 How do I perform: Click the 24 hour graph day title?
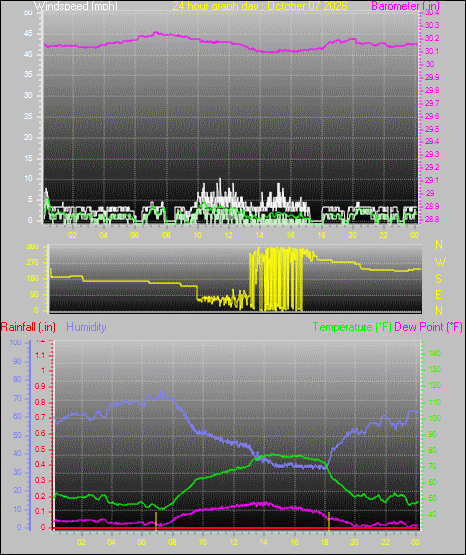click(x=260, y=6)
